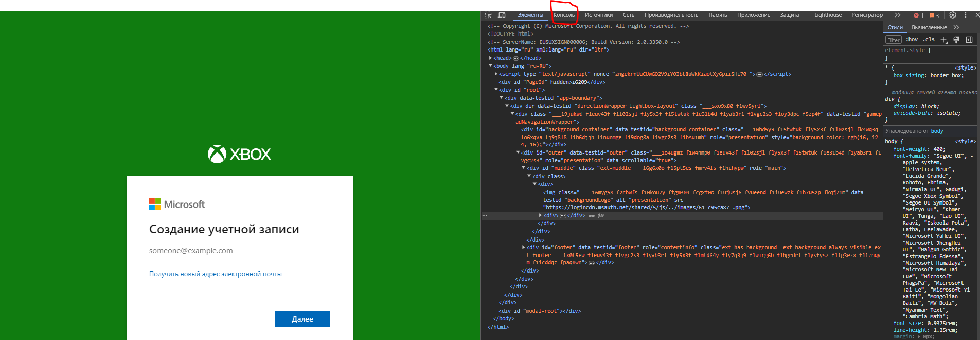Toggle rendering emulations paintbrush icon
This screenshot has height=340, width=980.
point(956,40)
